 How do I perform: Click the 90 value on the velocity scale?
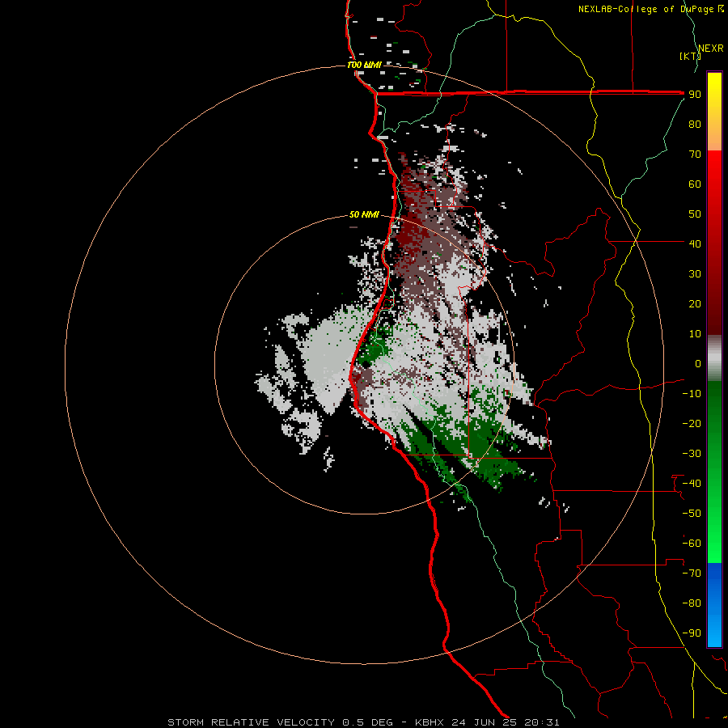(695, 95)
